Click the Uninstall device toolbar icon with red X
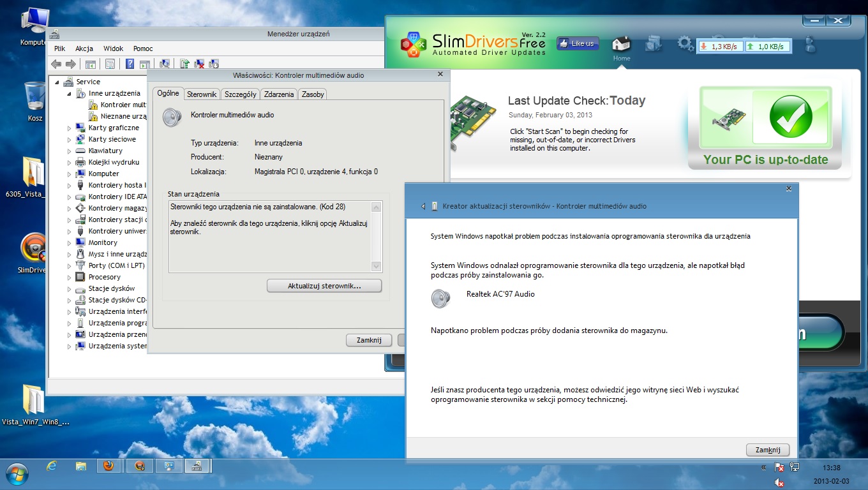The height and width of the screenshot is (490, 868). click(199, 64)
